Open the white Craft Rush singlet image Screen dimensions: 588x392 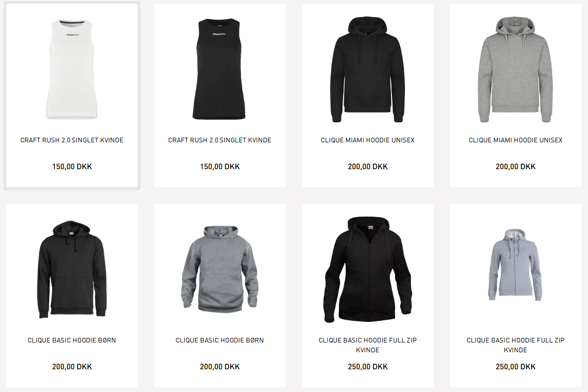[72, 70]
